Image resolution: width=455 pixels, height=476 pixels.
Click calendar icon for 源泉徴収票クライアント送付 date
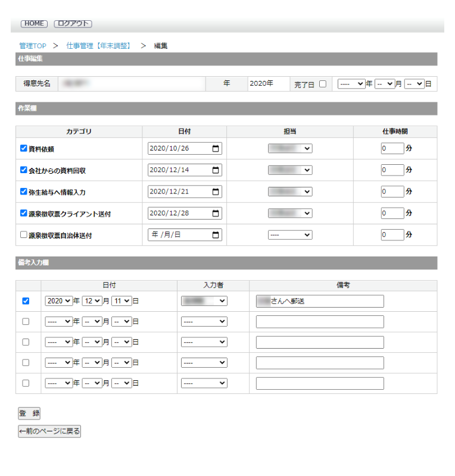[216, 213]
